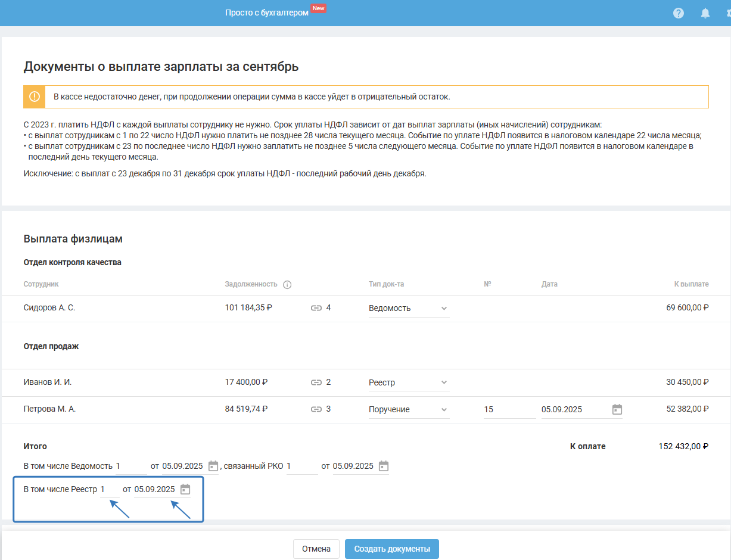Open document type dropdown for Иванов И. И.

point(409,382)
